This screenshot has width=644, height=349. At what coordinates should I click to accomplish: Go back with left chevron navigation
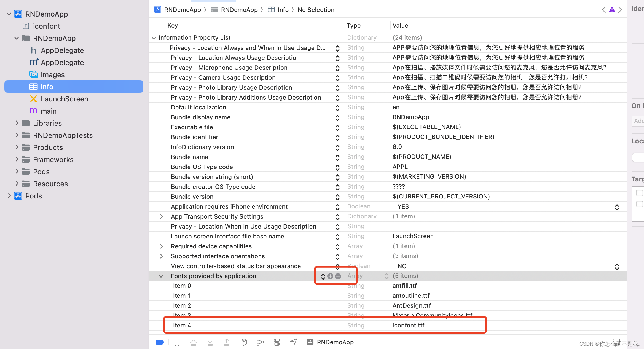(x=604, y=10)
